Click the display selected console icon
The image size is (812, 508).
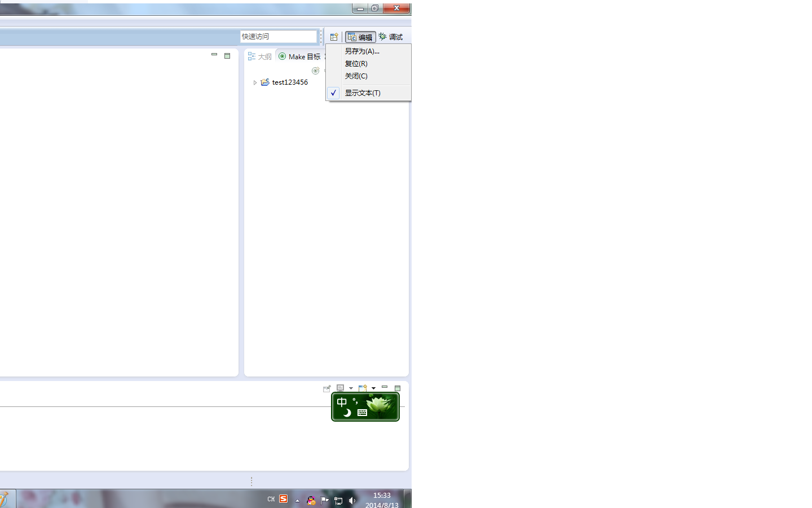click(x=340, y=388)
